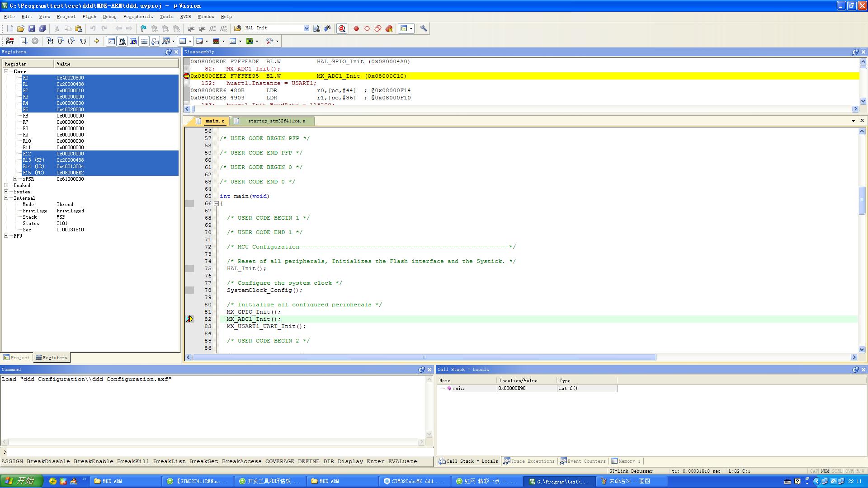Open the Memory Windows dropdown arrow
868x488 pixels.
coord(190,42)
